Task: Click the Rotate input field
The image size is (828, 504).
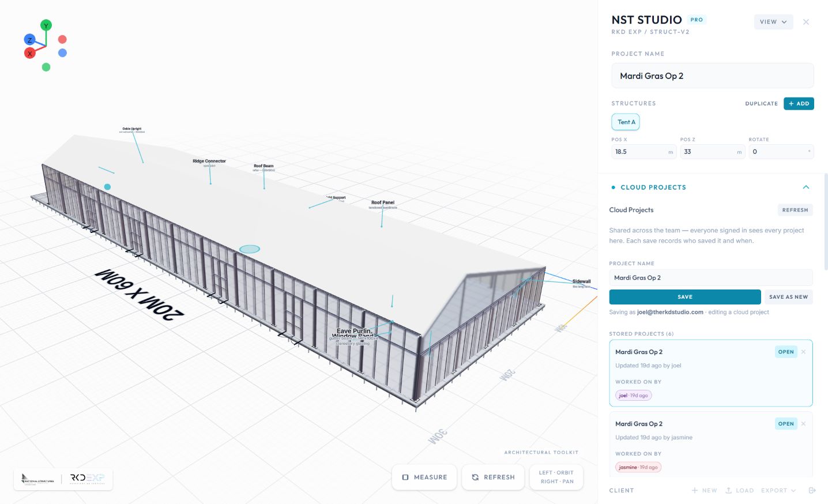Action: [x=781, y=152]
